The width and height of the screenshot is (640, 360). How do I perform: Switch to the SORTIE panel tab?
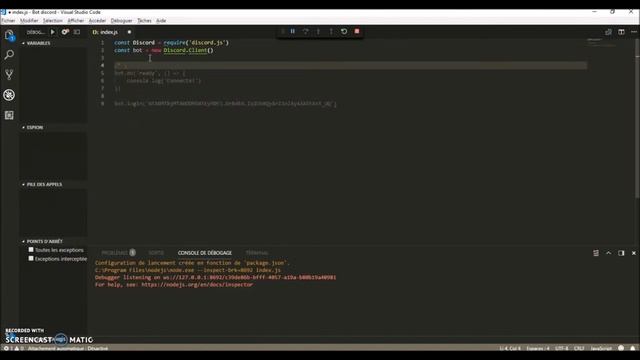pyautogui.click(x=156, y=253)
